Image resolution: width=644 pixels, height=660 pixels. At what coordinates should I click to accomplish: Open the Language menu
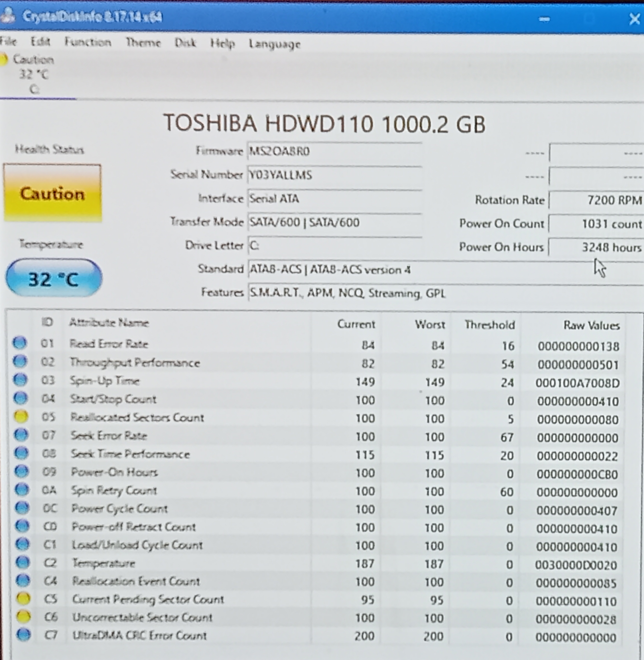point(274,44)
